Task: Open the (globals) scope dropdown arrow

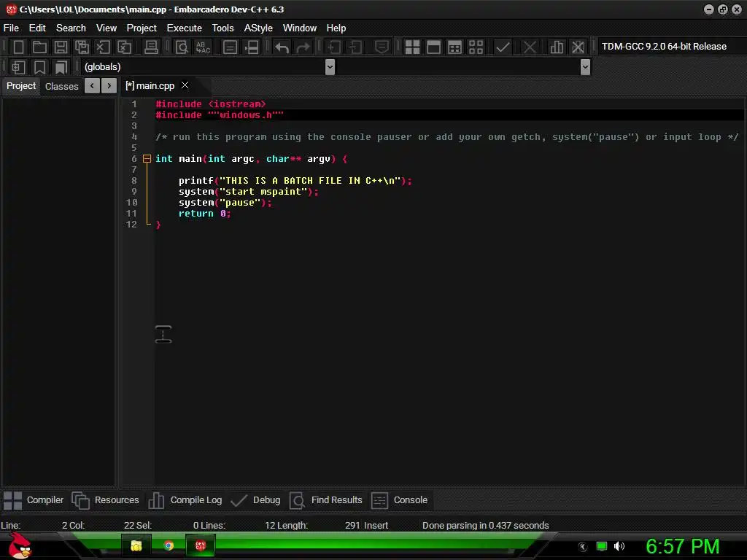Action: (x=330, y=67)
